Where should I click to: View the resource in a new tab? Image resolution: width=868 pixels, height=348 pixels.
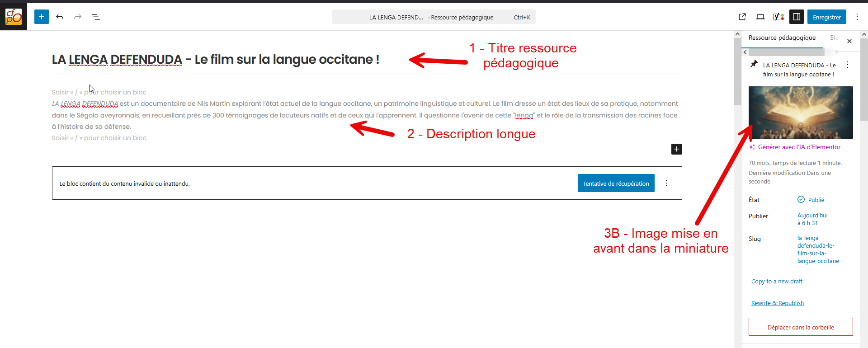click(742, 17)
